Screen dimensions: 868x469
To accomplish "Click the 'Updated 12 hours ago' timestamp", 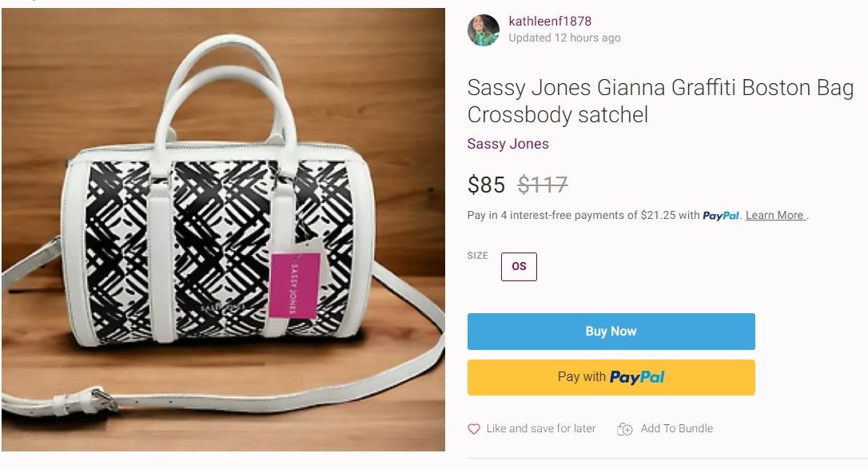I will [564, 38].
